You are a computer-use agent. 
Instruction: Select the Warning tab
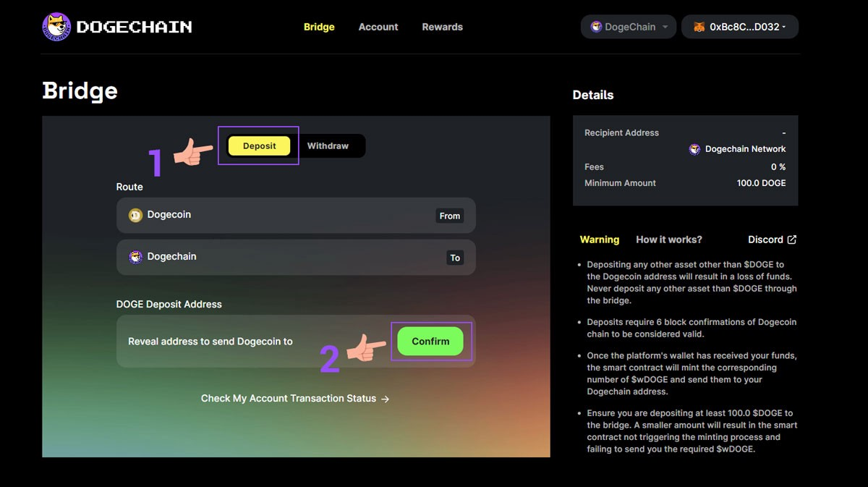coord(600,240)
